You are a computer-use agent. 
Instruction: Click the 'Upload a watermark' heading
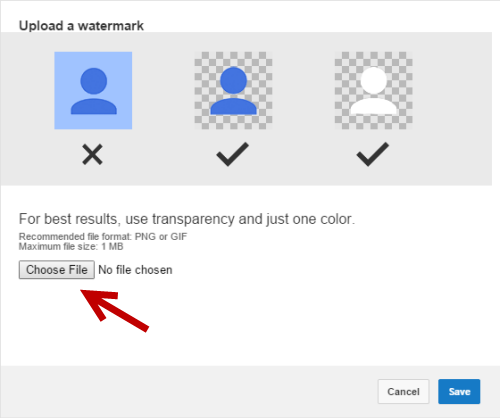(81, 26)
